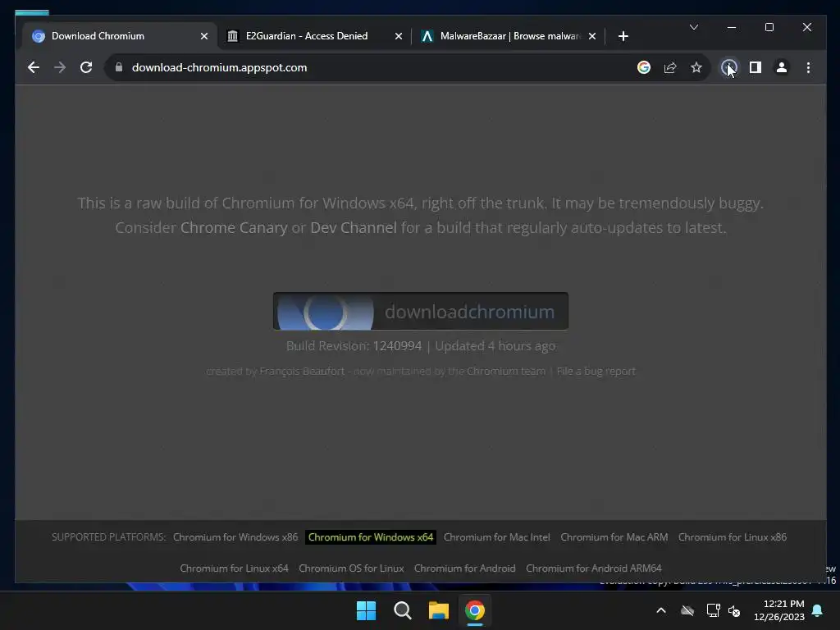The image size is (840, 630).
Task: Open the Chrome Canary link
Action: tap(234, 228)
